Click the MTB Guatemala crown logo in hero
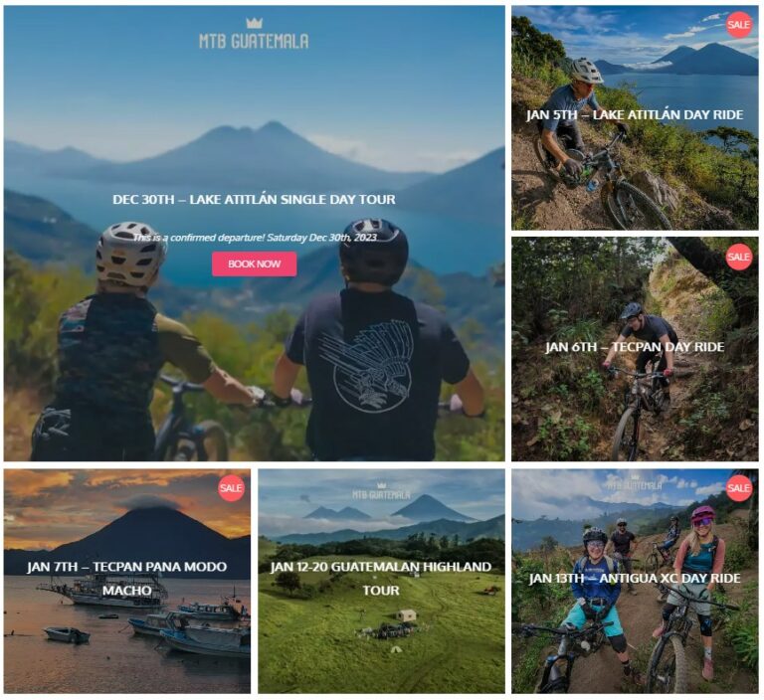 coord(254,34)
